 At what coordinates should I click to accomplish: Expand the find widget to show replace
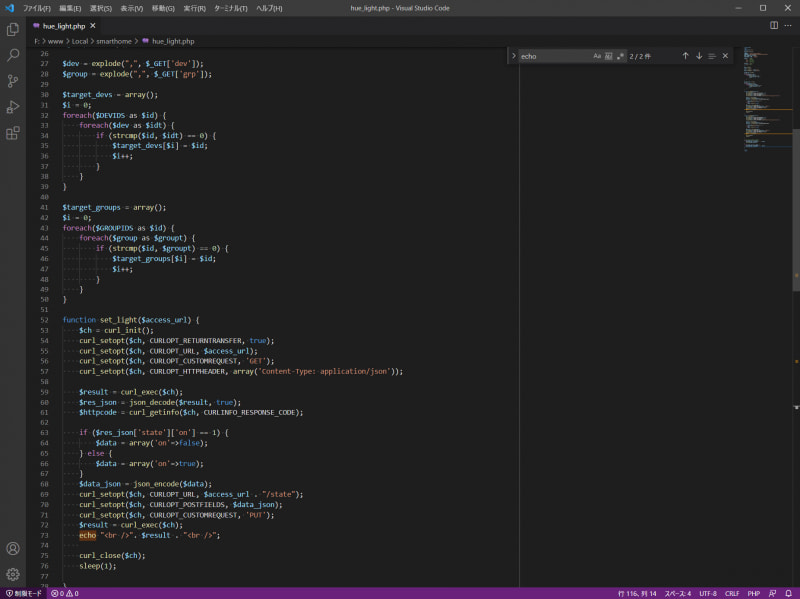click(x=515, y=56)
